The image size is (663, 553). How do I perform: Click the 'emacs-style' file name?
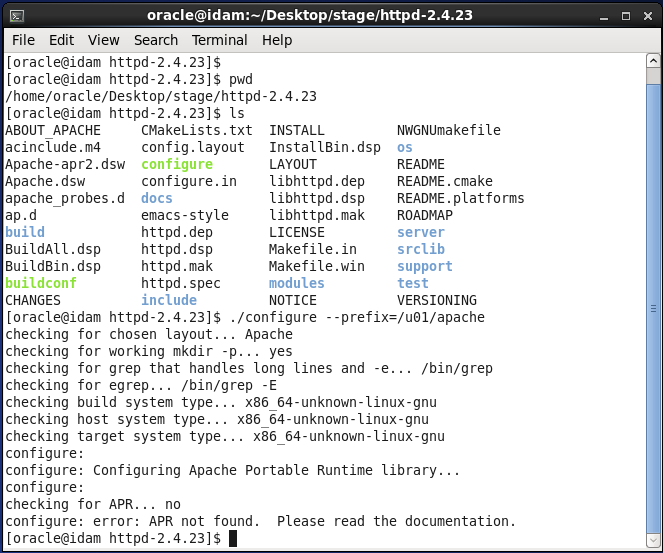[185, 215]
